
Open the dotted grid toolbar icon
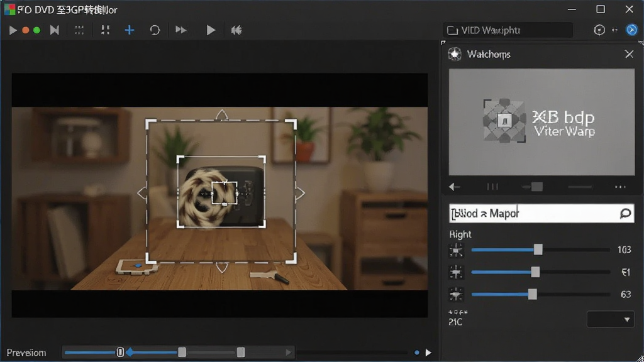pos(79,30)
